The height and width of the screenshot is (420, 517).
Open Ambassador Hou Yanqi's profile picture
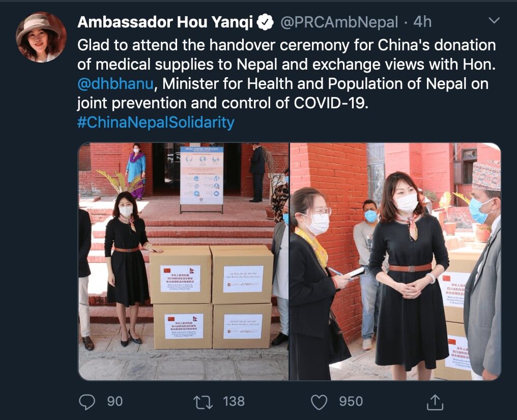click(42, 37)
